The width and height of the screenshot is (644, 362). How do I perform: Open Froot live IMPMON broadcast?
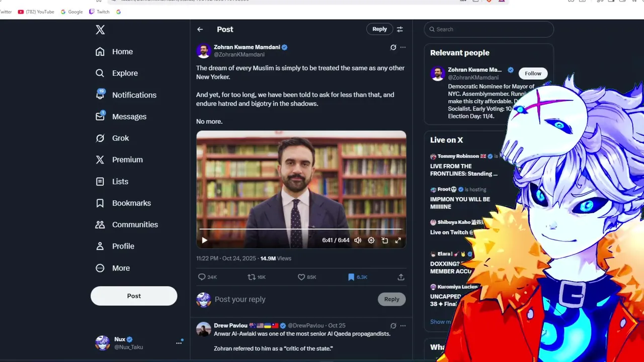460,198
